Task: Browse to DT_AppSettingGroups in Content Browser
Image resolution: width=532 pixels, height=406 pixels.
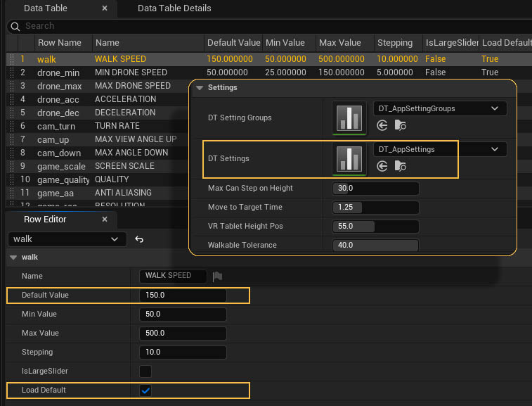Action: tap(401, 125)
